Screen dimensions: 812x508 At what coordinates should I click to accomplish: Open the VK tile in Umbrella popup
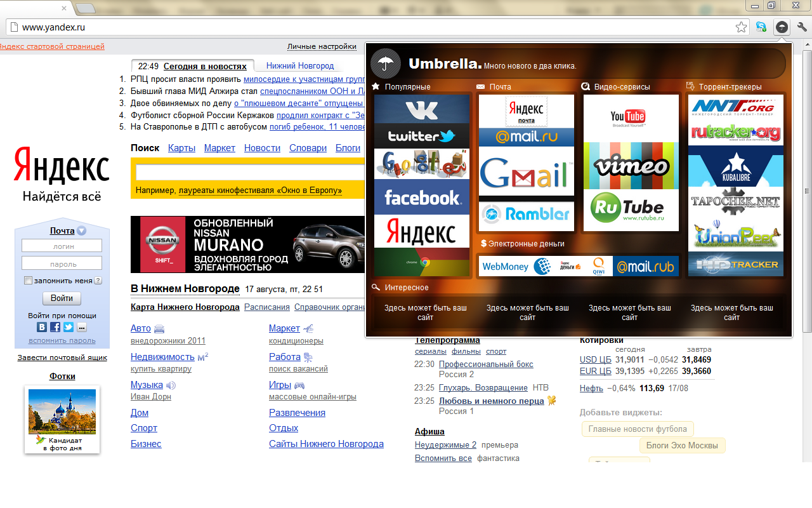pyautogui.click(x=422, y=109)
